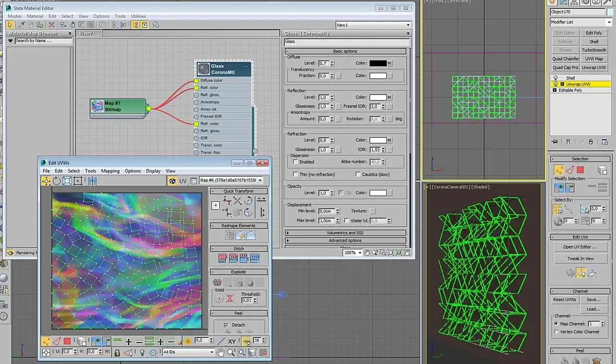Click the Reset UVWs button

click(565, 299)
